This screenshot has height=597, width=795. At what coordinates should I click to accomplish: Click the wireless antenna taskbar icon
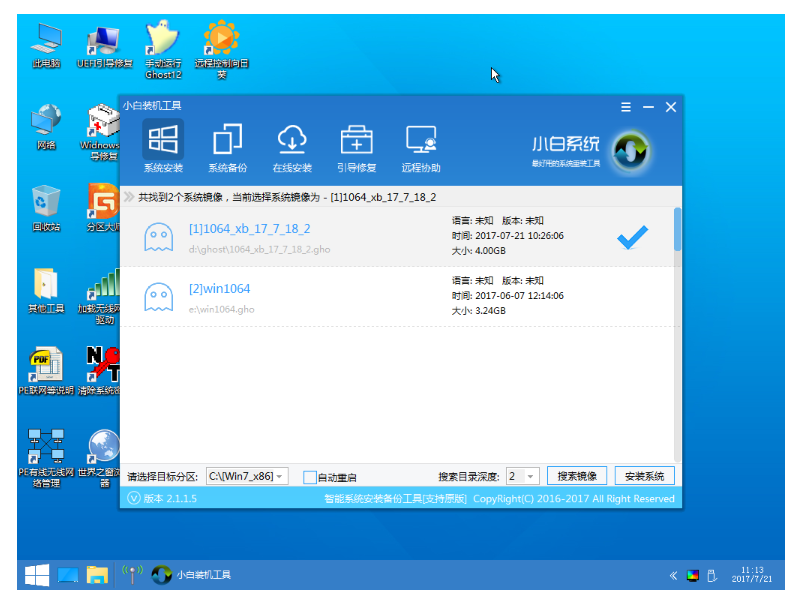point(132,574)
